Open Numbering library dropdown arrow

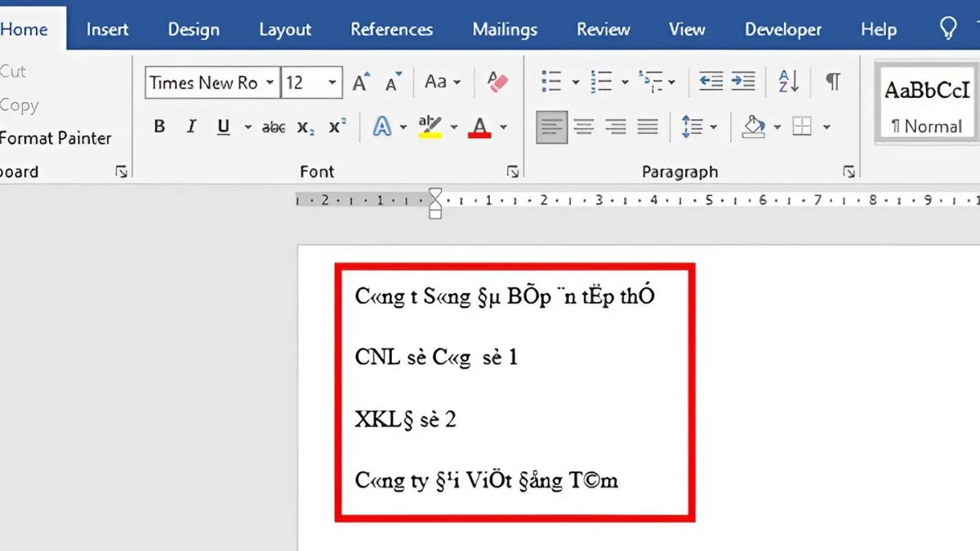click(x=625, y=82)
